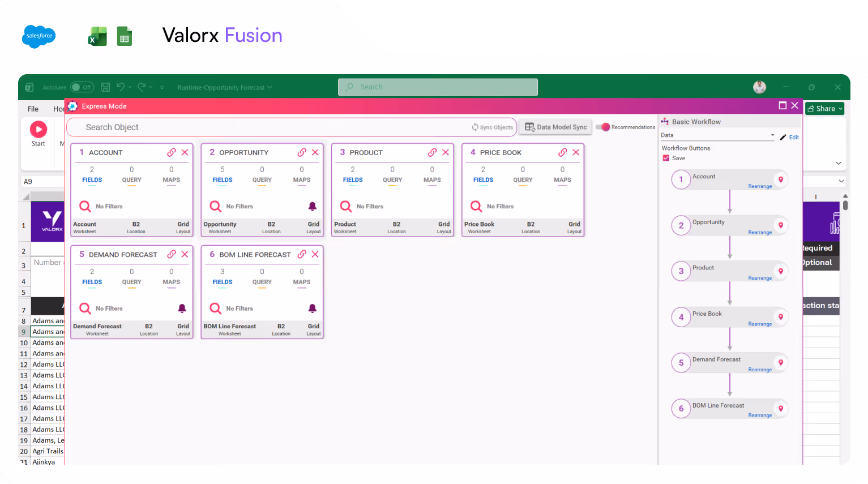Click the Sync Objects refresh icon
Screen dimensions: 868x484
pos(476,127)
